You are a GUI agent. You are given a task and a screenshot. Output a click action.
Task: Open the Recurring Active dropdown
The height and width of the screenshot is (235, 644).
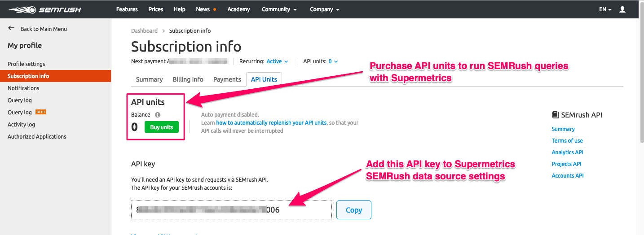(x=277, y=61)
